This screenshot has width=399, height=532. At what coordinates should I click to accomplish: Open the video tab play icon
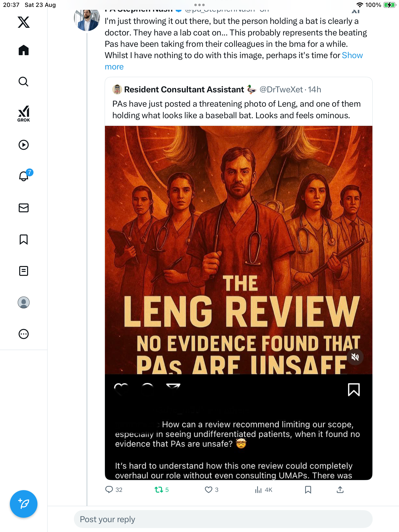coord(24,145)
